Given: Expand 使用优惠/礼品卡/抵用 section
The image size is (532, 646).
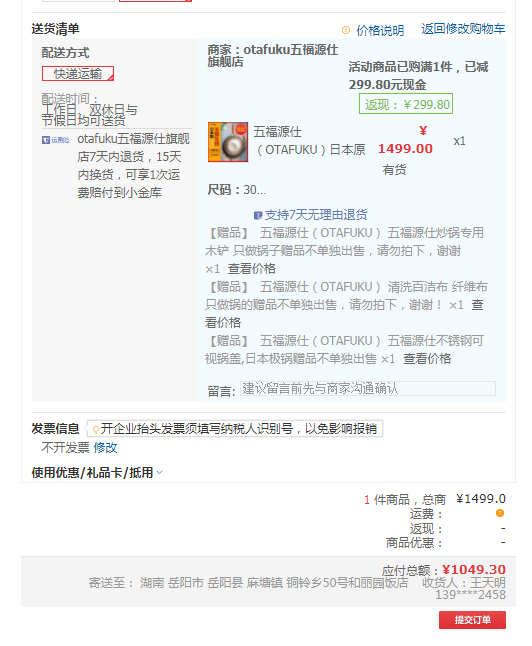Looking at the screenshot, I should 92,473.
